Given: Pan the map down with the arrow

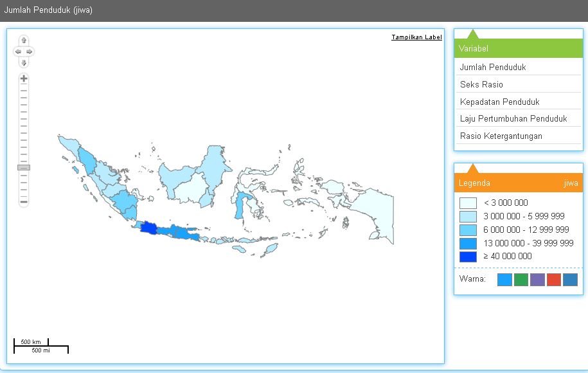Looking at the screenshot, I should (x=24, y=62).
